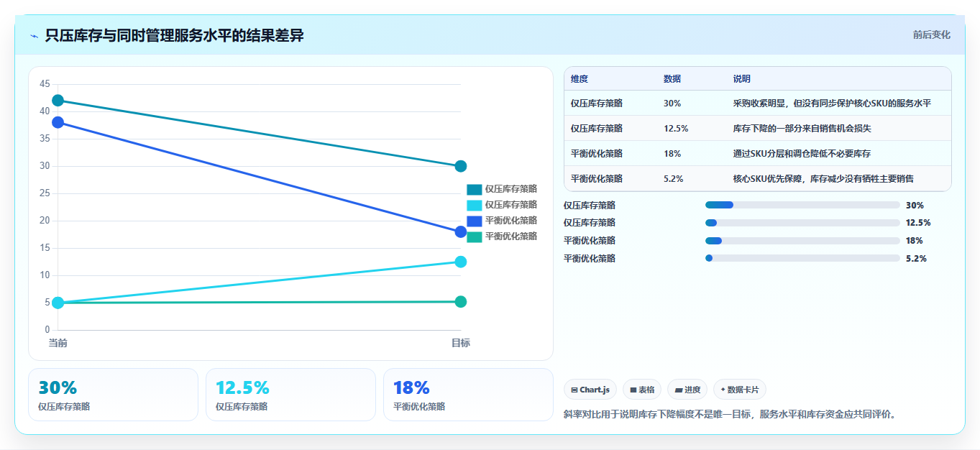Click the light cyan legend swatch for 仅压库存策略

click(474, 205)
